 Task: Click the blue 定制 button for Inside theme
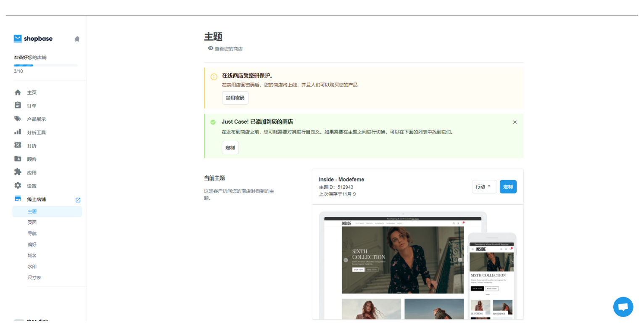click(x=508, y=187)
